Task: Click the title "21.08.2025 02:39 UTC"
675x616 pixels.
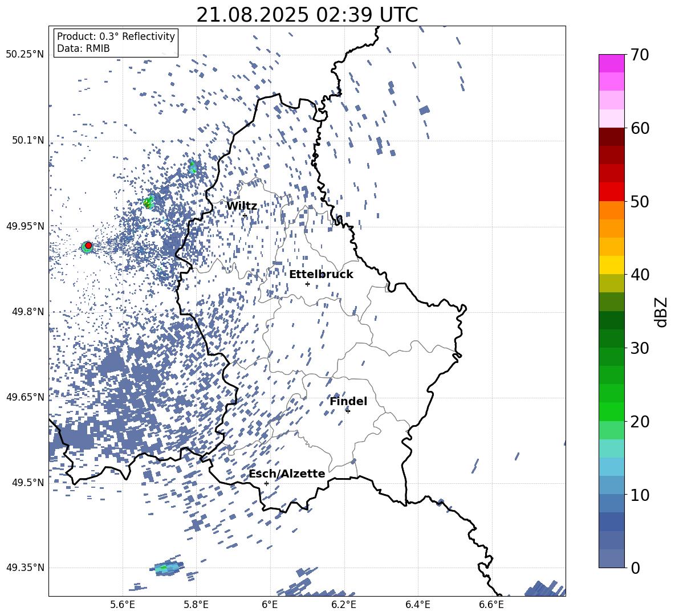Action: pyautogui.click(x=307, y=15)
